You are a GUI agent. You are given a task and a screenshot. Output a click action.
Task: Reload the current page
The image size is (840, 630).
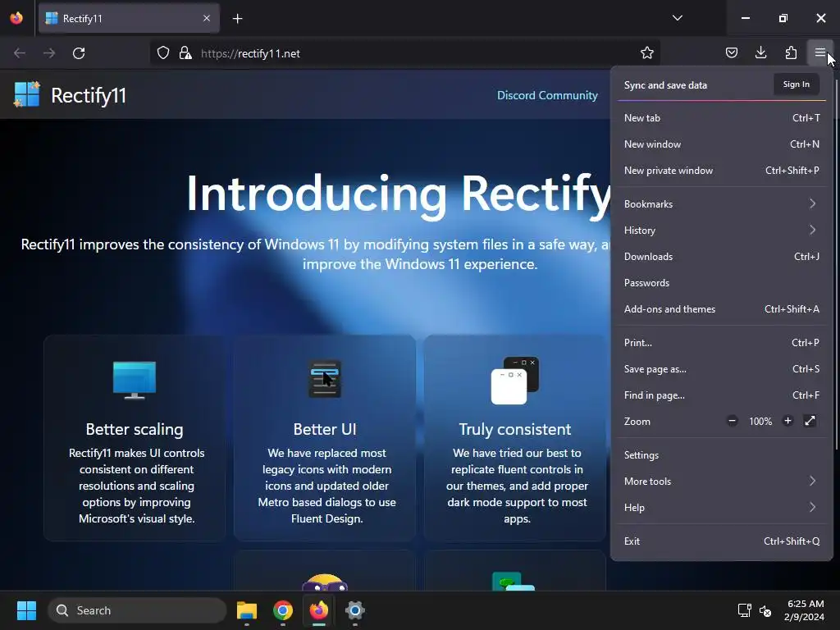click(79, 53)
